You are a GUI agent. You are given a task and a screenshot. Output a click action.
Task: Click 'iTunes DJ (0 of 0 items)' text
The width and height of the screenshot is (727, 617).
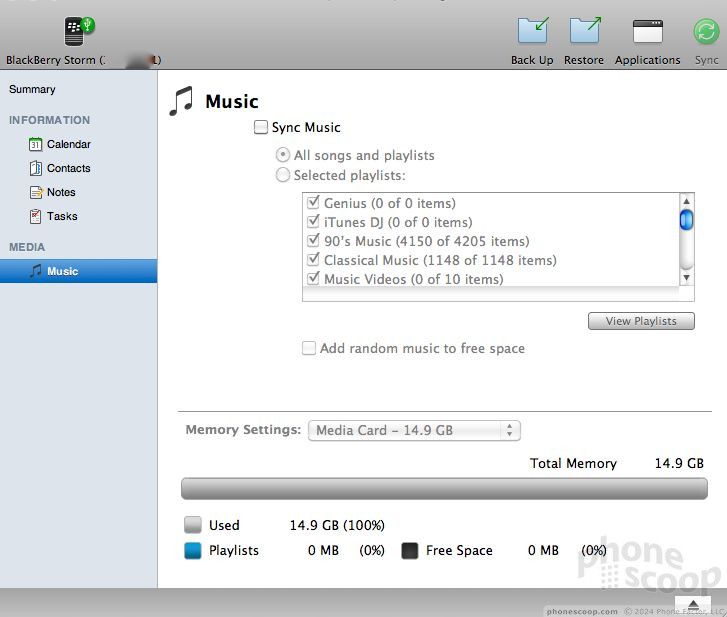coord(398,222)
